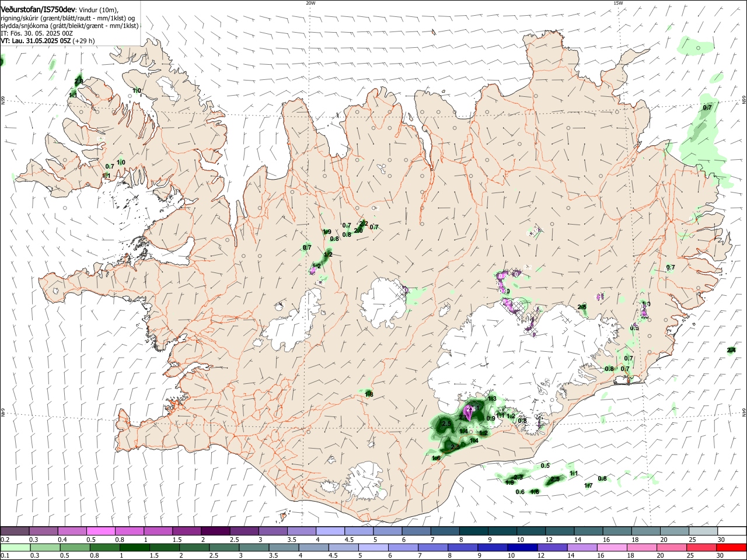Select the offshore 0.6 precipitation value
The width and height of the screenshot is (747, 560).
521,492
